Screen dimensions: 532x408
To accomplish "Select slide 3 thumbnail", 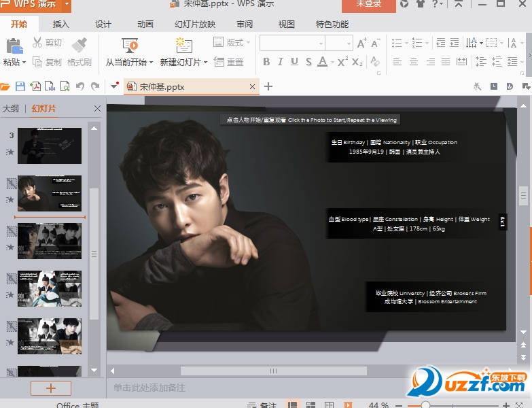I will 50,146.
